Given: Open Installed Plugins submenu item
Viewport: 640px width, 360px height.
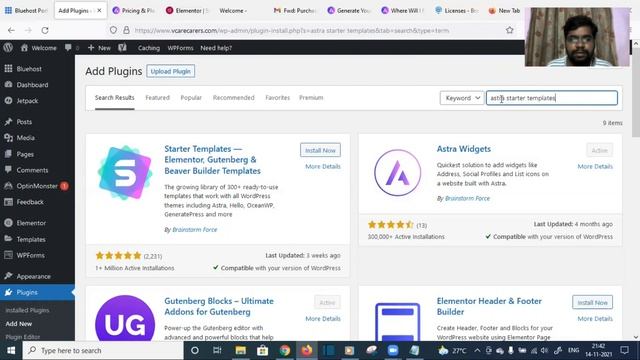Looking at the screenshot, I should click(27, 310).
